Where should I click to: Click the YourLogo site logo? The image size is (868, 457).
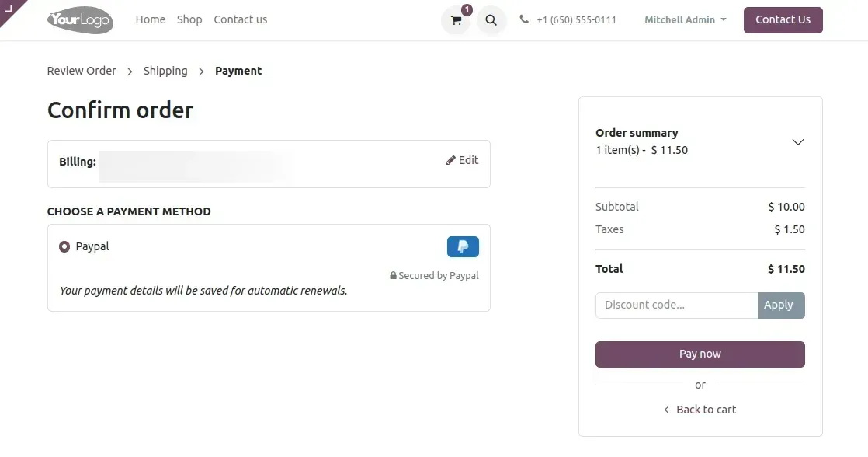(x=80, y=19)
